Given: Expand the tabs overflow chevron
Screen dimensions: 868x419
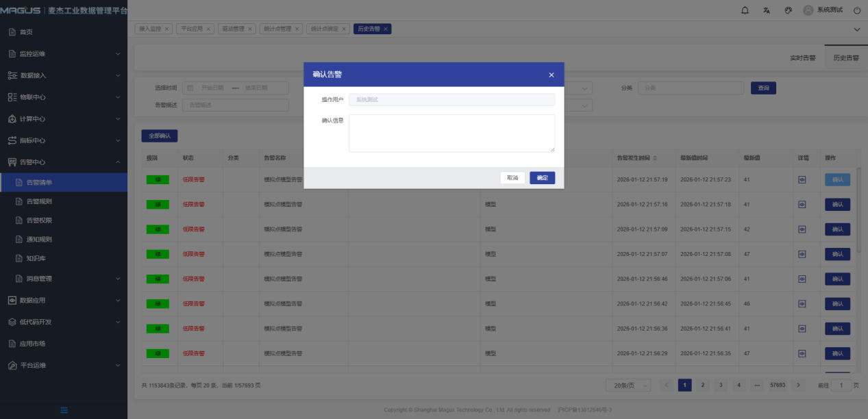Looking at the screenshot, I should tap(856, 29).
